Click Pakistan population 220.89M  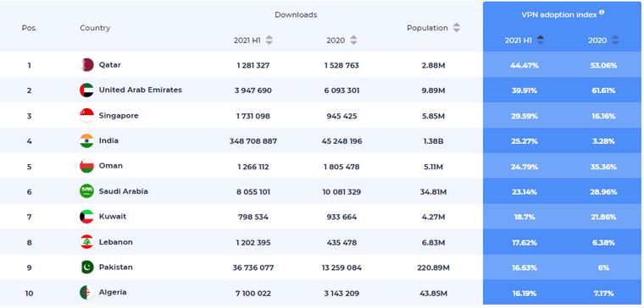pyautogui.click(x=433, y=268)
